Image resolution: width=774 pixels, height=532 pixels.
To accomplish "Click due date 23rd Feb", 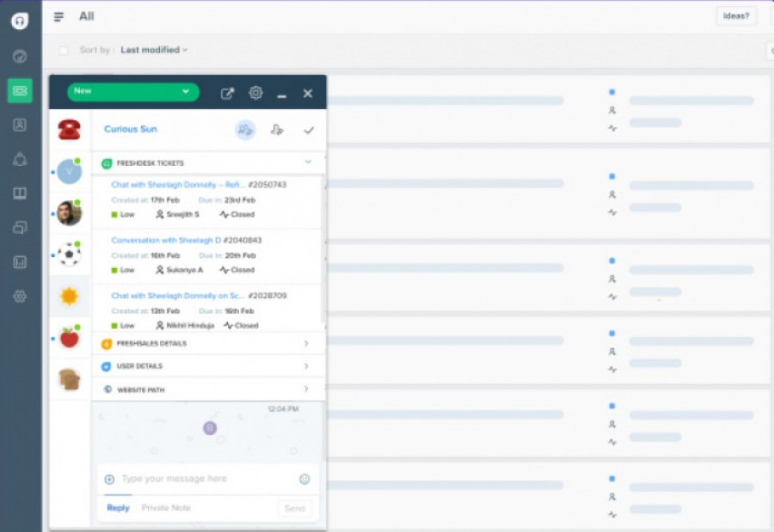I will click(x=240, y=200).
